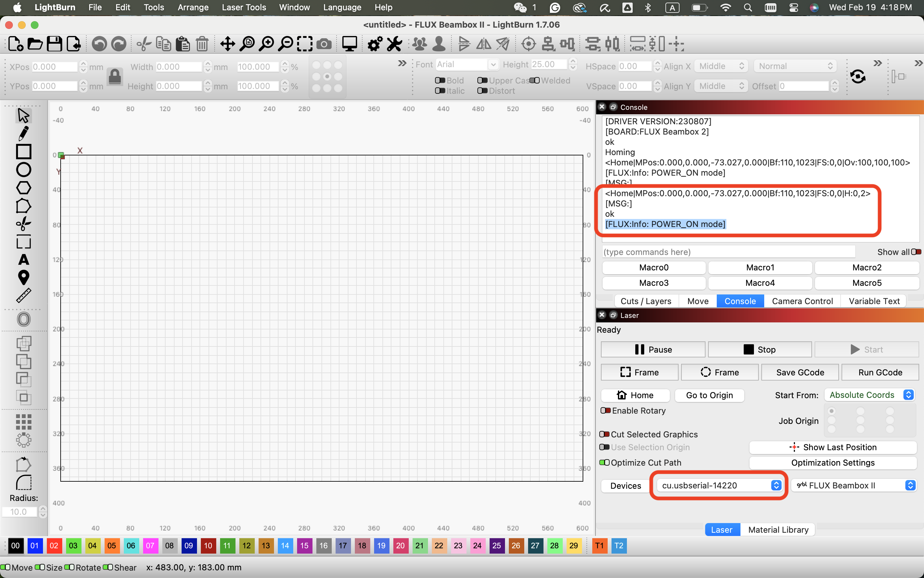Create a new file
The height and width of the screenshot is (578, 924).
click(16, 44)
